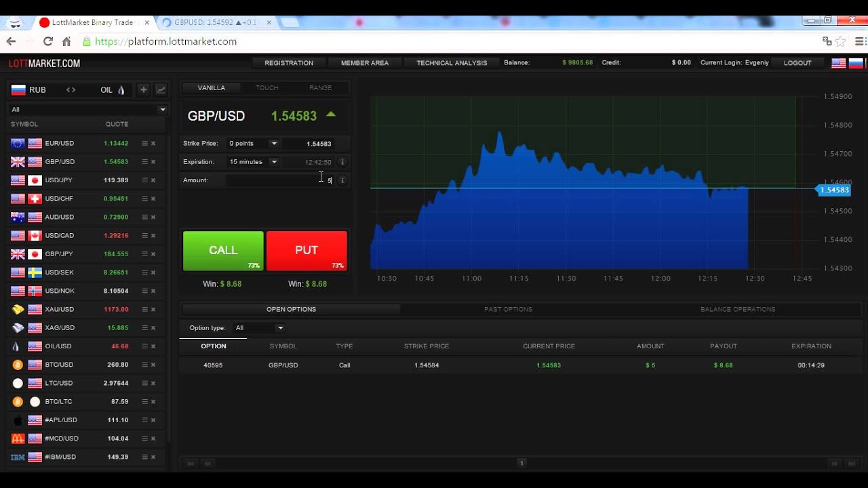
Task: Remove USD/CHF using its X icon
Action: [x=153, y=199]
